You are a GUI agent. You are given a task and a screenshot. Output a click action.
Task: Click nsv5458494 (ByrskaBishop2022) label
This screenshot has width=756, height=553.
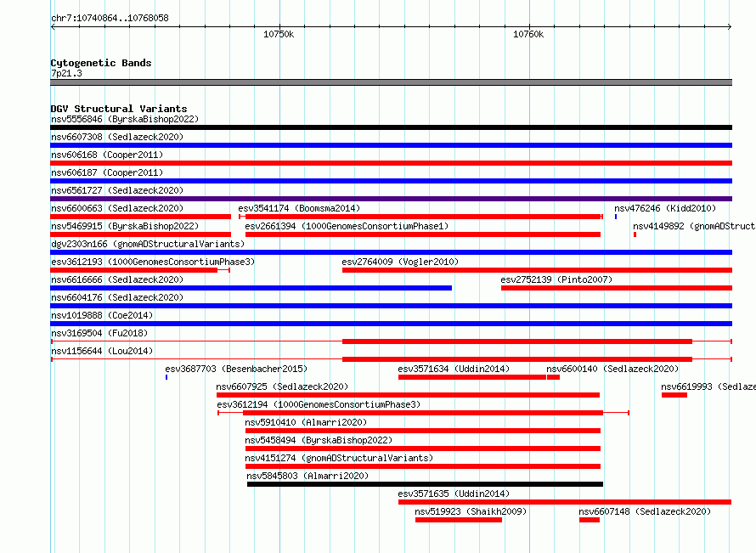point(319,440)
